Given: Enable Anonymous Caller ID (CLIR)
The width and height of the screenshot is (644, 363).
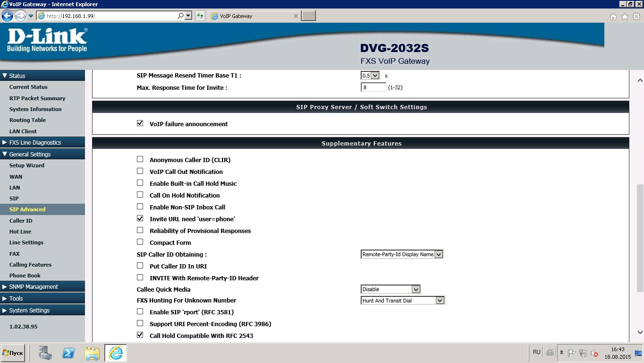Looking at the screenshot, I should coord(140,159).
